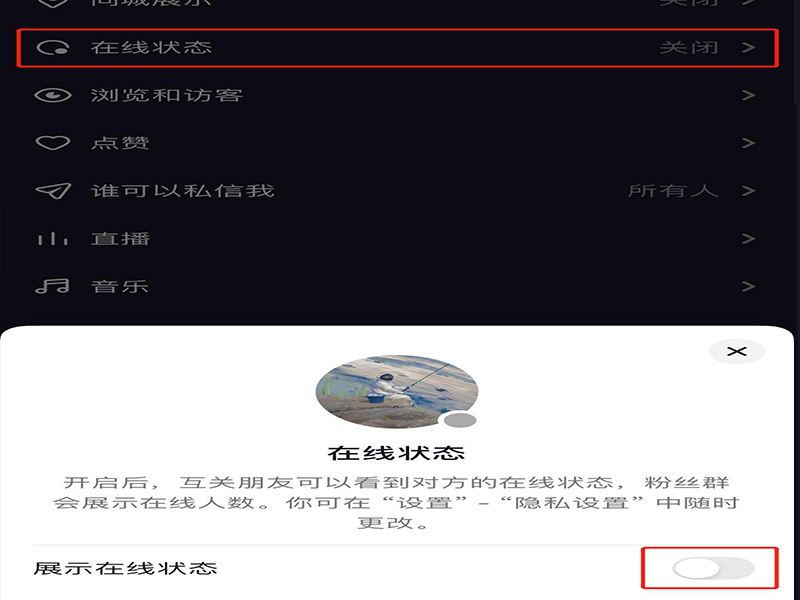Open the 音乐 settings entry
The width and height of the screenshot is (800, 600).
coord(398,286)
